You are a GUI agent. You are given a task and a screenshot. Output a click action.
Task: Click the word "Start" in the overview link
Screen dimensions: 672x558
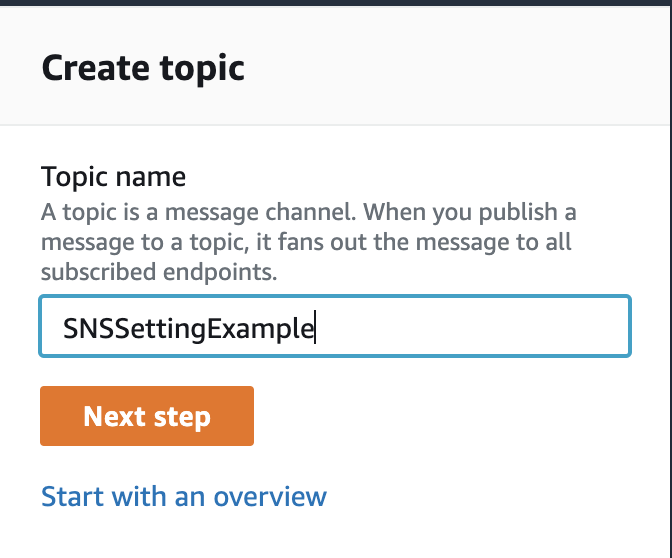[70, 496]
